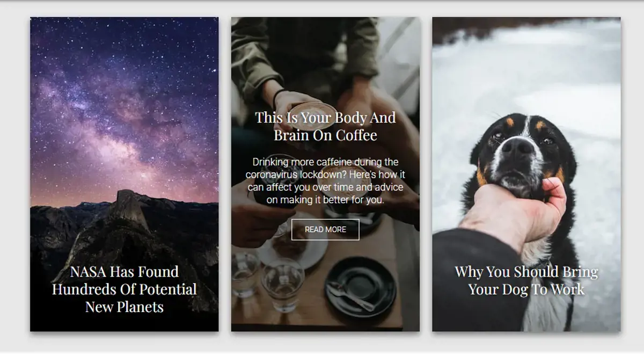
Task: Click the READ MORE button
Action: pos(325,229)
